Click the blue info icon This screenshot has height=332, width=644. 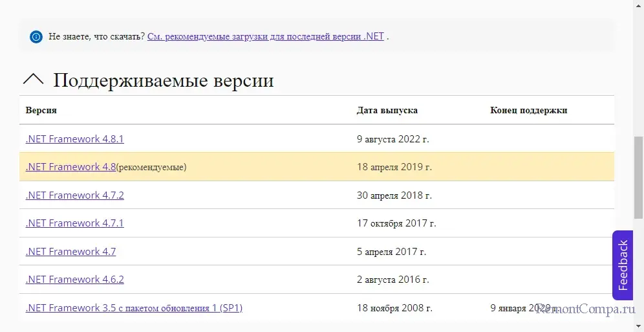click(36, 36)
